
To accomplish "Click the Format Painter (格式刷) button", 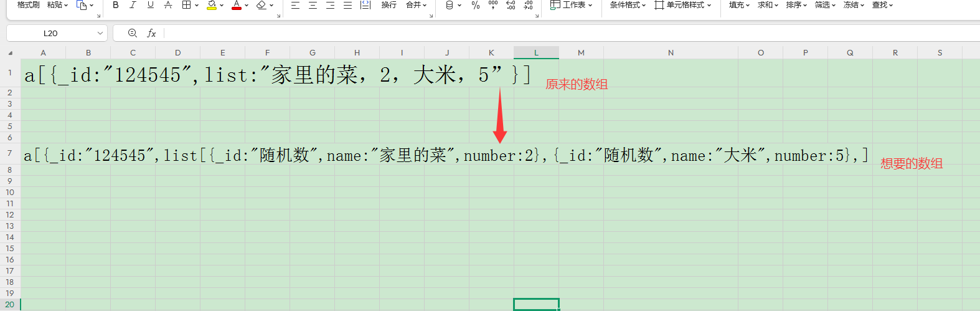I will [x=28, y=5].
